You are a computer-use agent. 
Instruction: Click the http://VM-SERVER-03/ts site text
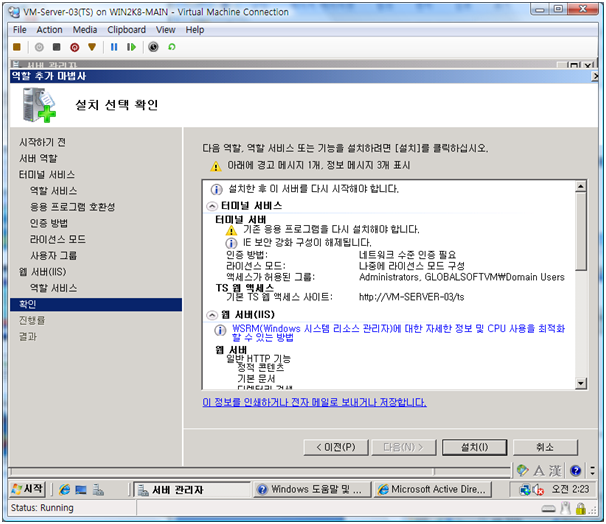412,297
